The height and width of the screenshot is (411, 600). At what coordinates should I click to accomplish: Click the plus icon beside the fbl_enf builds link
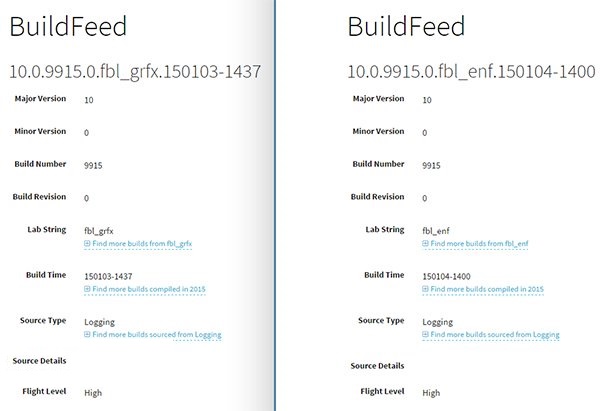[427, 244]
